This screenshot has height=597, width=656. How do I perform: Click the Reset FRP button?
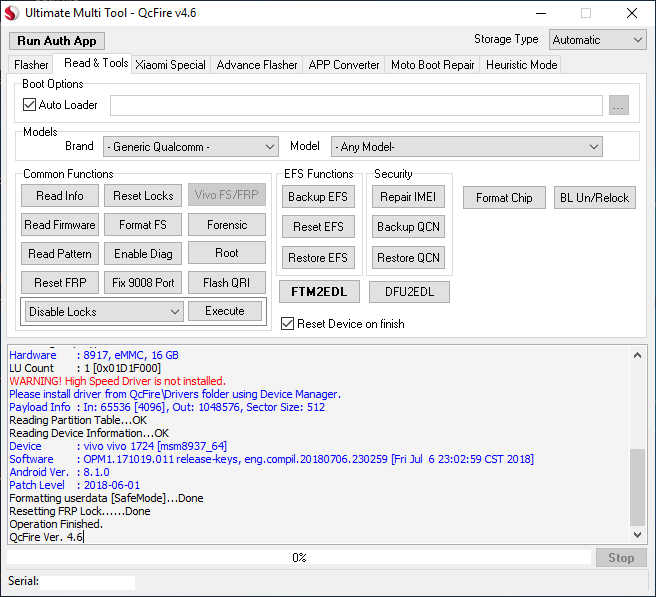tap(60, 283)
